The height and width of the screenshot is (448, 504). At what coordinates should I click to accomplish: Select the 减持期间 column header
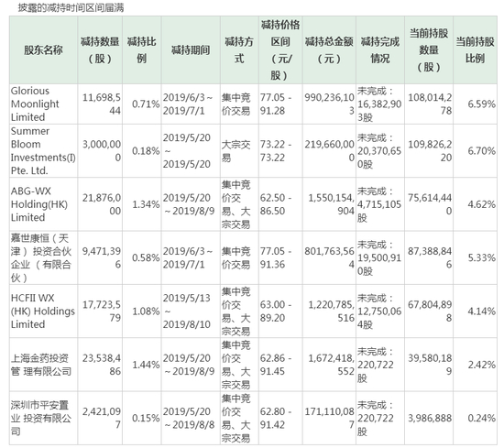(191, 50)
